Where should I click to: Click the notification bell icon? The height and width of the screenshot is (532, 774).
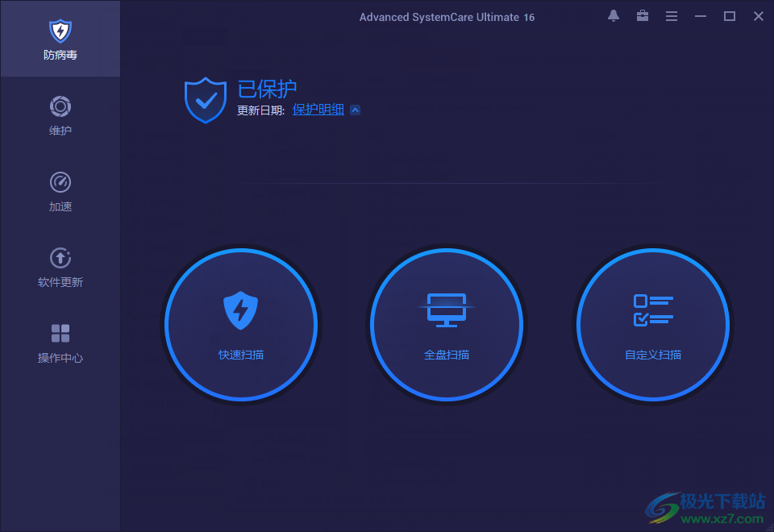(x=614, y=15)
